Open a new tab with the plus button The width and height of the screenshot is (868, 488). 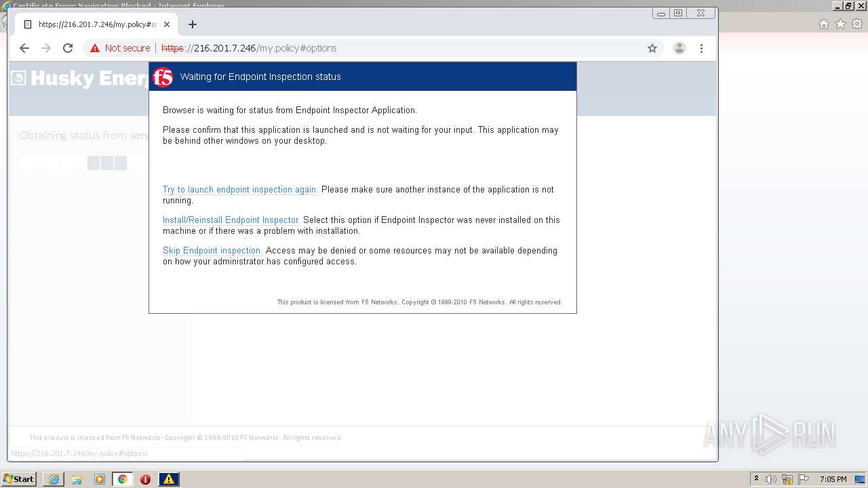pyautogui.click(x=193, y=24)
